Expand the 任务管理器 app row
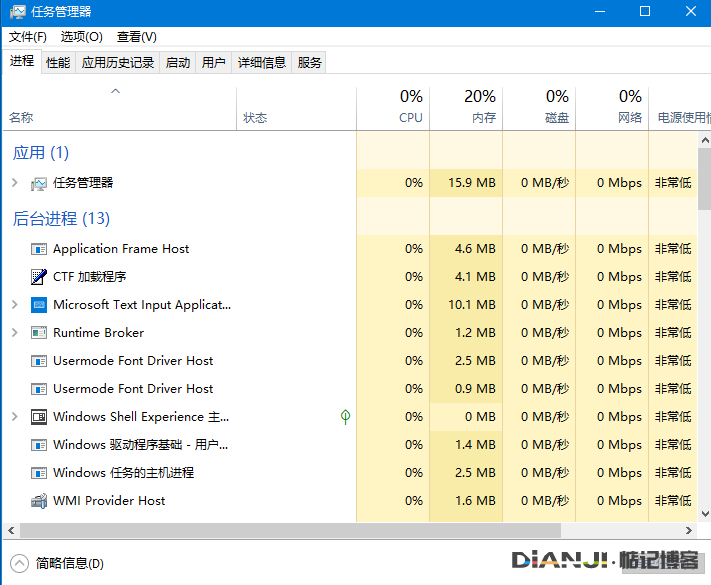The width and height of the screenshot is (711, 585). tap(15, 183)
